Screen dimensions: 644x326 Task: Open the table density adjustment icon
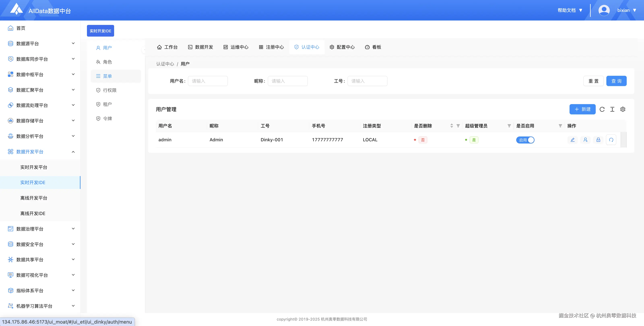pyautogui.click(x=612, y=109)
